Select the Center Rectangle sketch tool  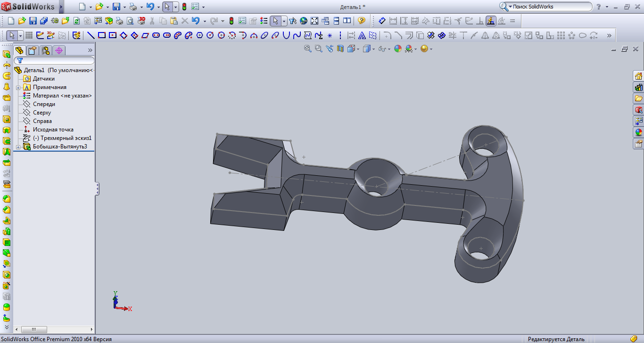pos(112,35)
